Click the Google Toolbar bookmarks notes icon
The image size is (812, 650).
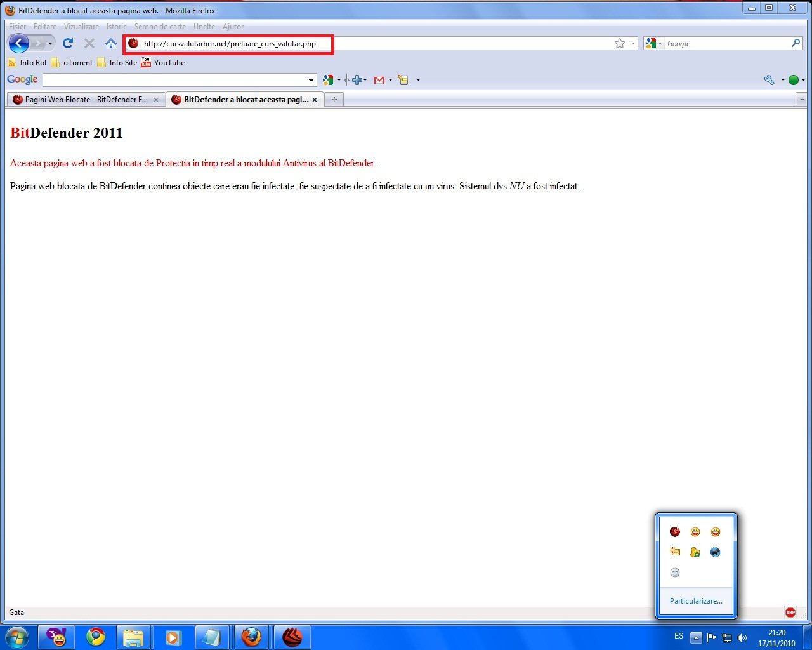(x=403, y=80)
